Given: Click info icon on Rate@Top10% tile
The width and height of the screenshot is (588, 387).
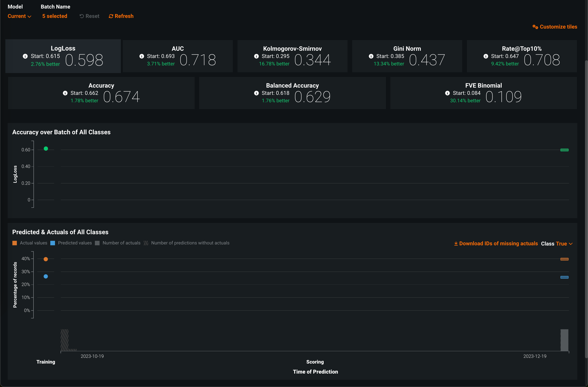Looking at the screenshot, I should coord(485,56).
